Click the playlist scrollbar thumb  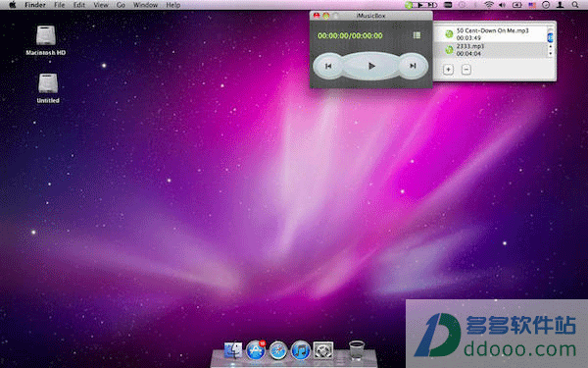pyautogui.click(x=550, y=37)
